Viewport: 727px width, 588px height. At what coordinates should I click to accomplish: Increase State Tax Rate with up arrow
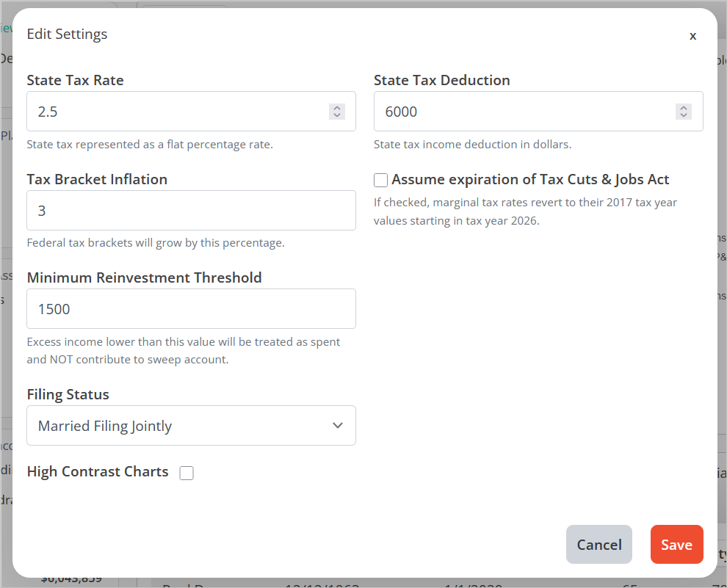337,107
